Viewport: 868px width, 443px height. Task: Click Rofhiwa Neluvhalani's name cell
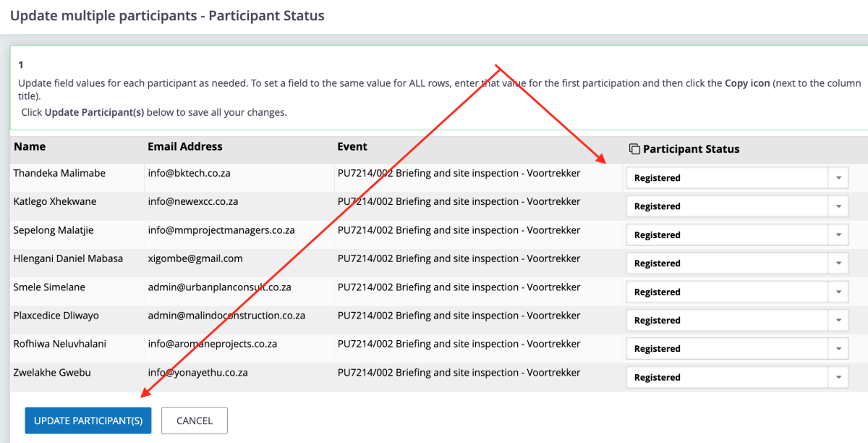[59, 344]
